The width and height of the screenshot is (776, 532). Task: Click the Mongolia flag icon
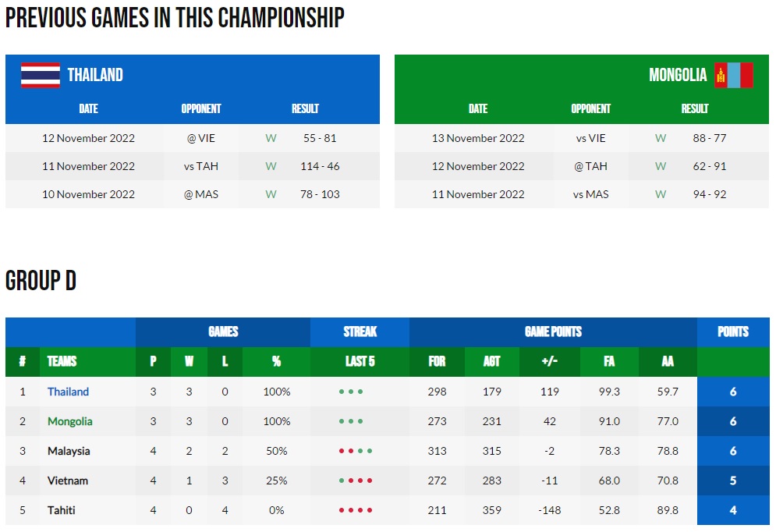(733, 75)
